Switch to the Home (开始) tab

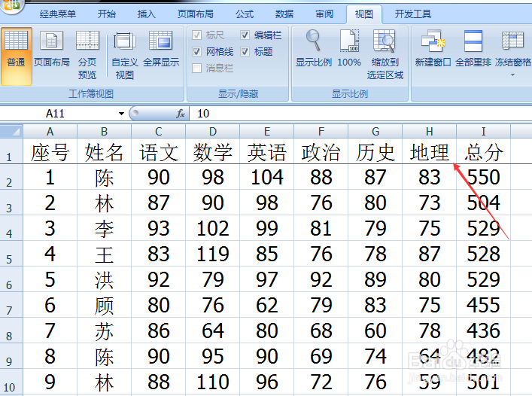click(x=107, y=14)
